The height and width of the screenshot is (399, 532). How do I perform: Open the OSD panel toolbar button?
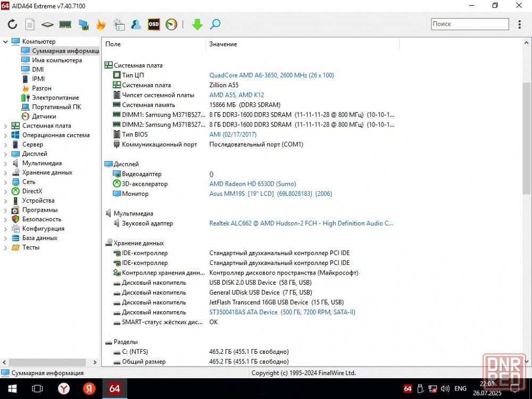click(x=153, y=24)
